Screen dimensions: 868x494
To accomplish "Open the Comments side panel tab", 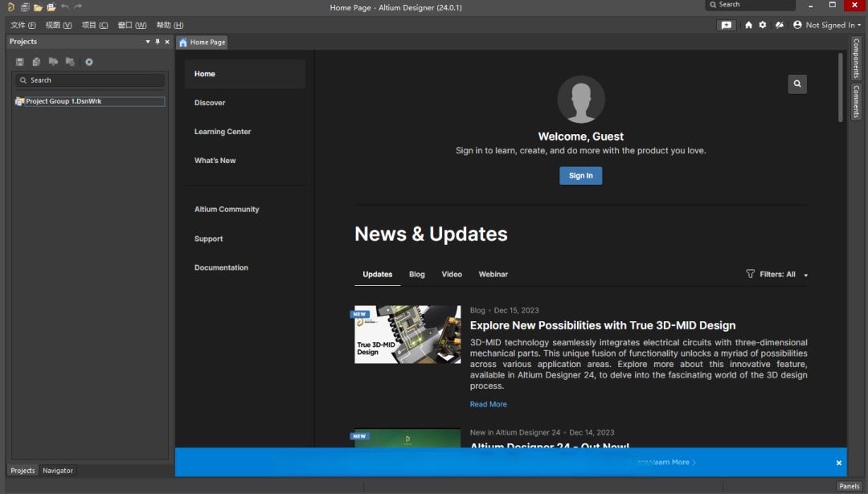I will [x=856, y=101].
